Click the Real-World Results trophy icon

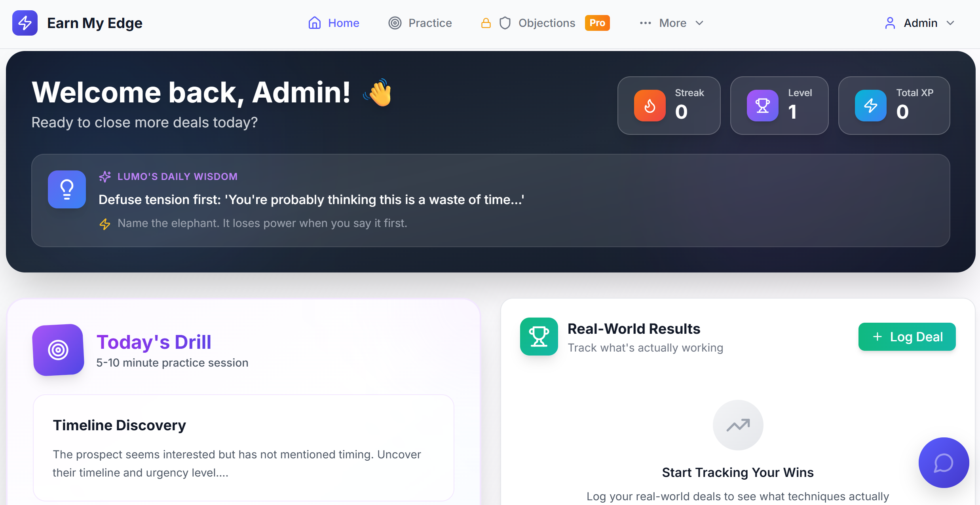pos(538,337)
